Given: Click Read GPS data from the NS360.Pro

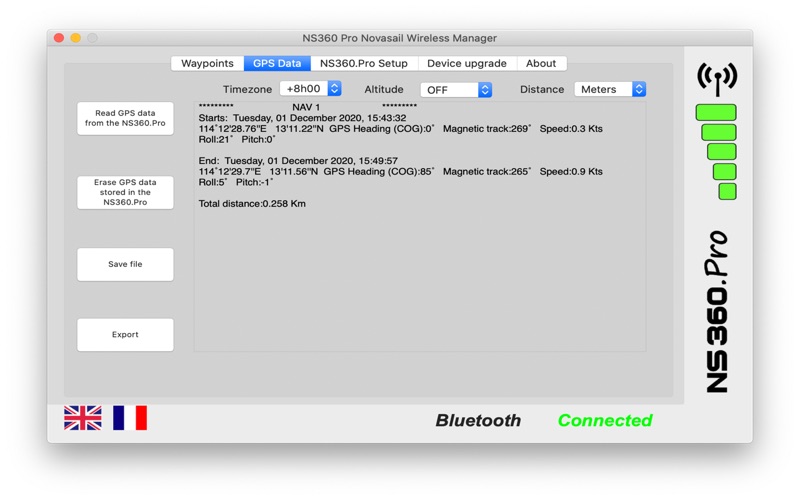Looking at the screenshot, I should point(125,118).
